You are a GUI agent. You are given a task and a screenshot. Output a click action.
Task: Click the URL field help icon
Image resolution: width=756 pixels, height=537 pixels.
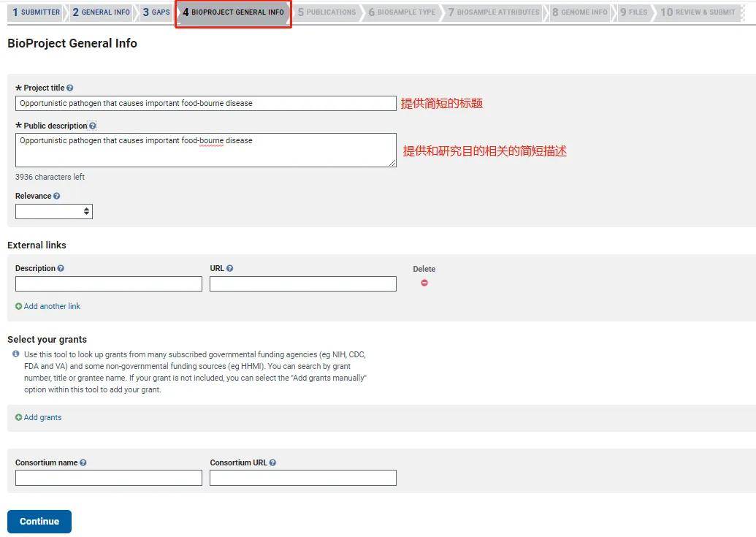(230, 269)
